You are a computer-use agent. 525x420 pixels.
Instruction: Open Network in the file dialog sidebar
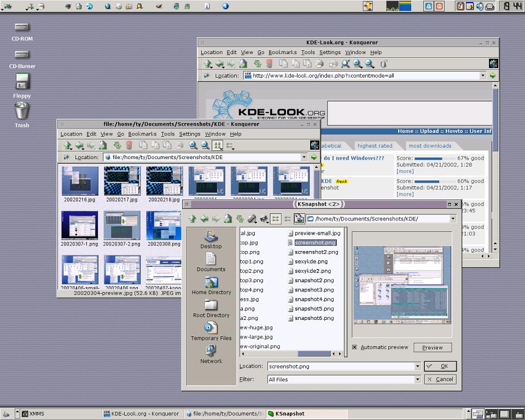[x=211, y=354]
